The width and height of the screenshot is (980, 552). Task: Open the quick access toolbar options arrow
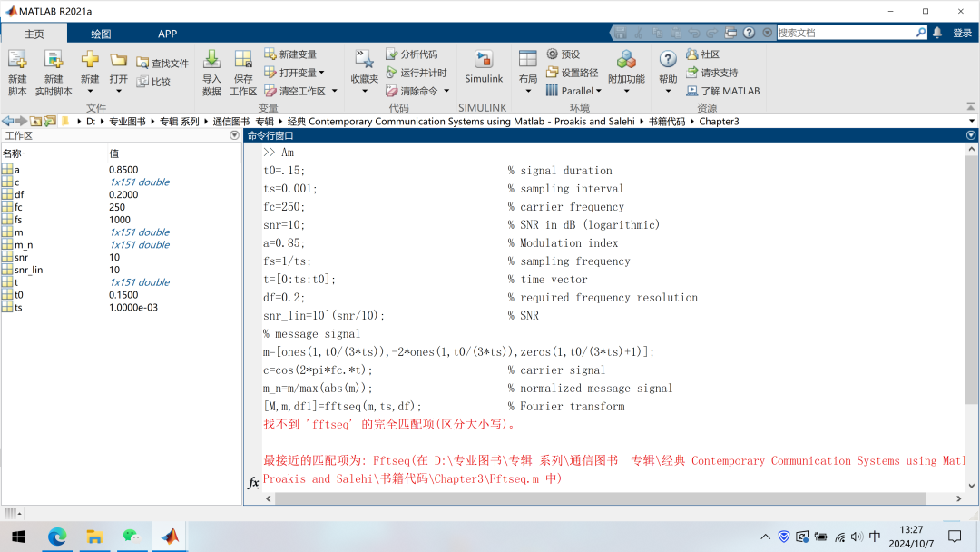click(767, 33)
